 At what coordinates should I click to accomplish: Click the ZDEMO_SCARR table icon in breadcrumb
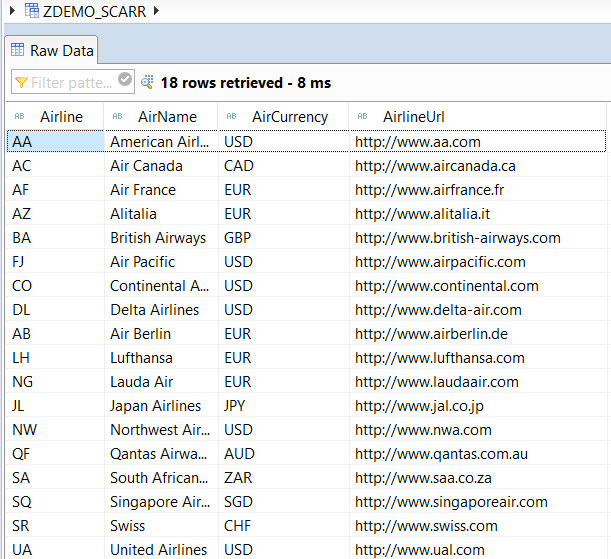point(32,11)
